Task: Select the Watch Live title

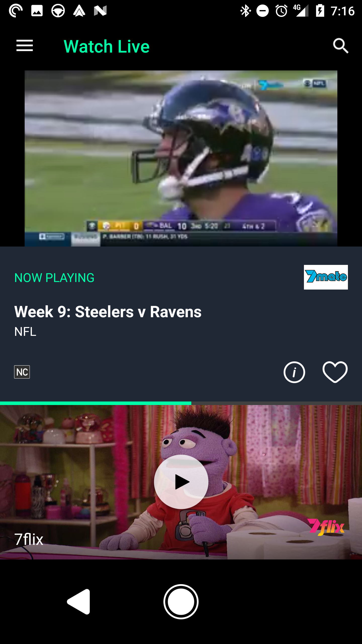Action: pos(107,46)
